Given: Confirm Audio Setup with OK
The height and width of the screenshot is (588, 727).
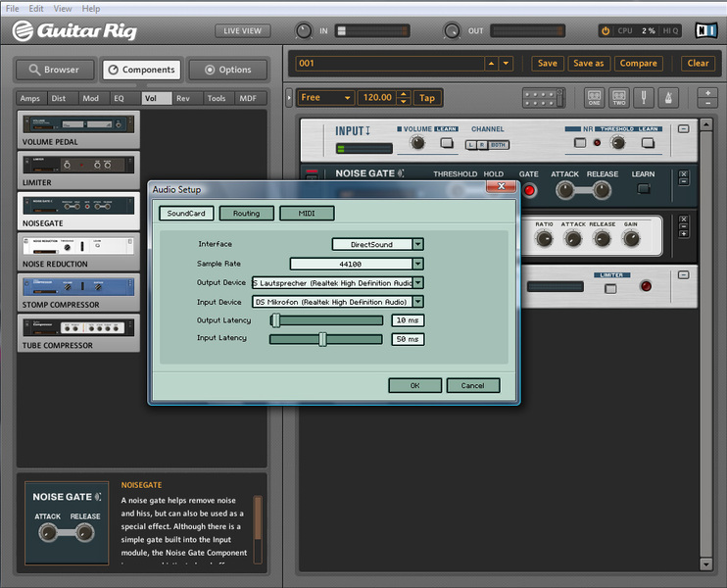Looking at the screenshot, I should 415,385.
